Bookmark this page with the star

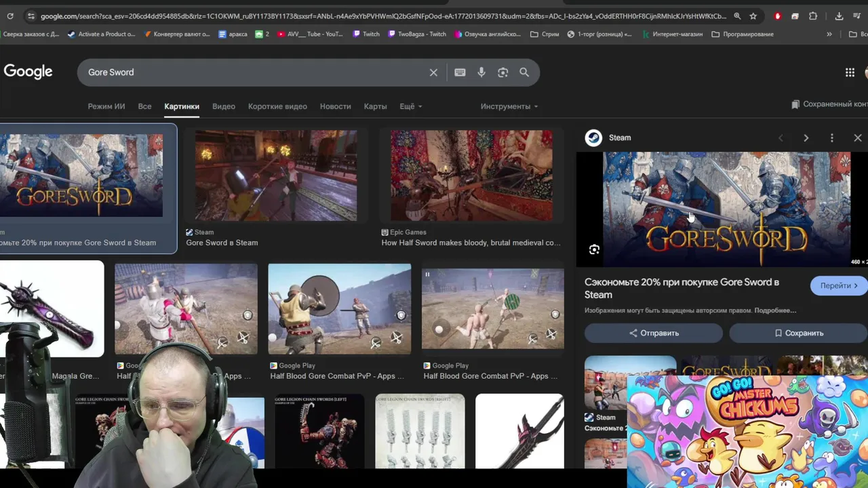click(x=753, y=16)
